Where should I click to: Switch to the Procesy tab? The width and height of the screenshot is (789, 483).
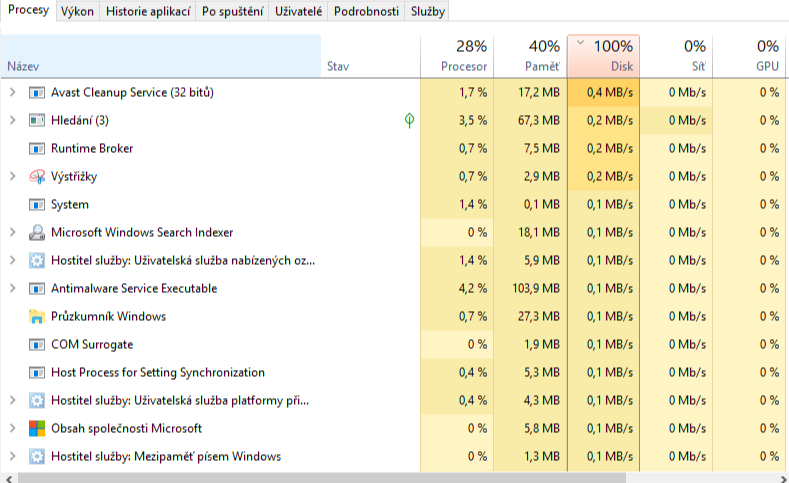28,10
